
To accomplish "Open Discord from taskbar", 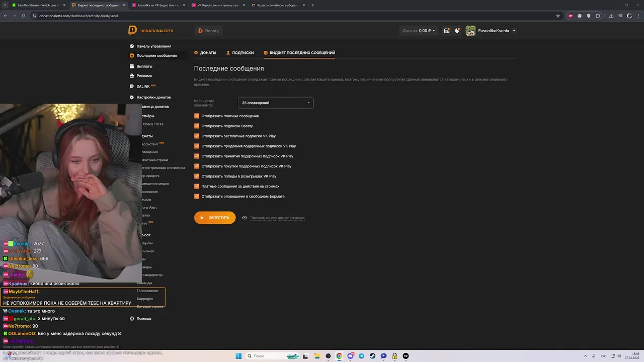I will [351, 356].
